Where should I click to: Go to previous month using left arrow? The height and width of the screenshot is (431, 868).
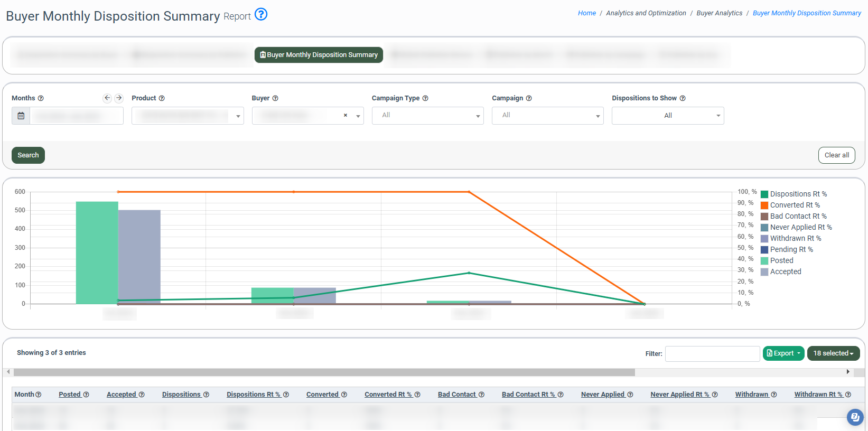[107, 98]
